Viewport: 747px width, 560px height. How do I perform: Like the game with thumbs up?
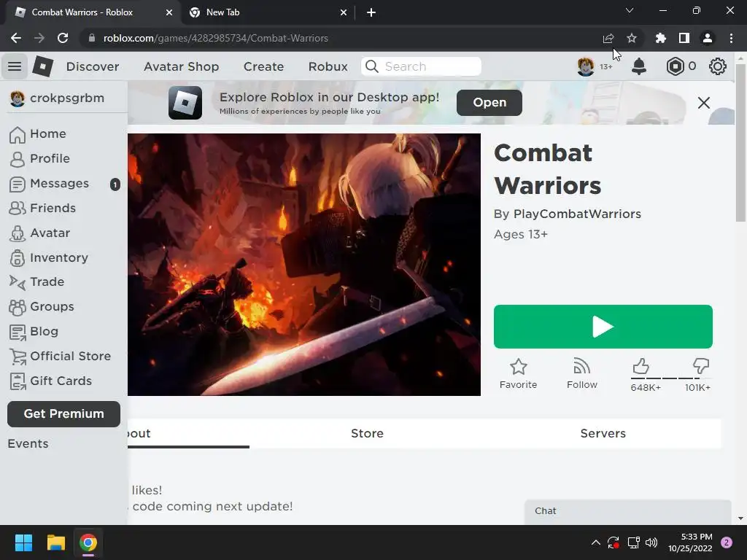(640, 366)
